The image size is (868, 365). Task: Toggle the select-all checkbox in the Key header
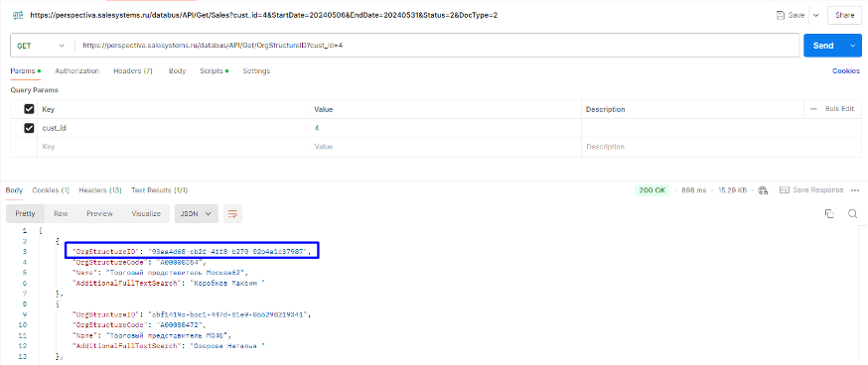pyautogui.click(x=30, y=109)
